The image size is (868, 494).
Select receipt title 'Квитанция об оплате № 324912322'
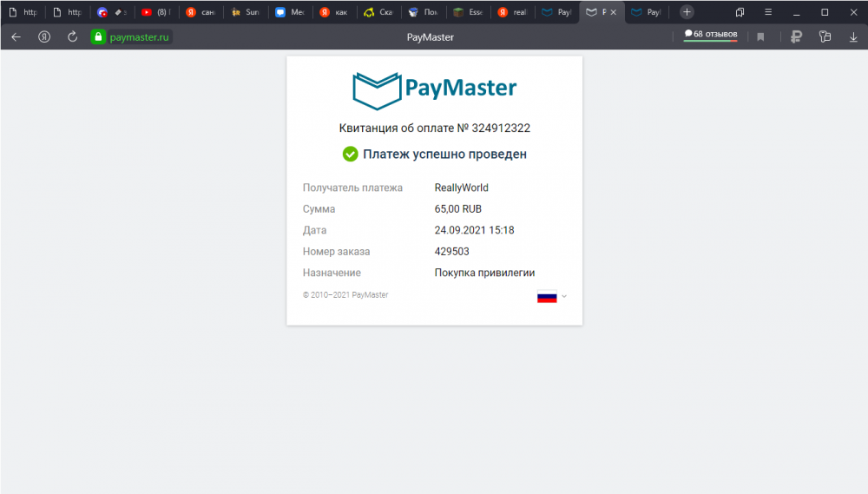click(435, 128)
